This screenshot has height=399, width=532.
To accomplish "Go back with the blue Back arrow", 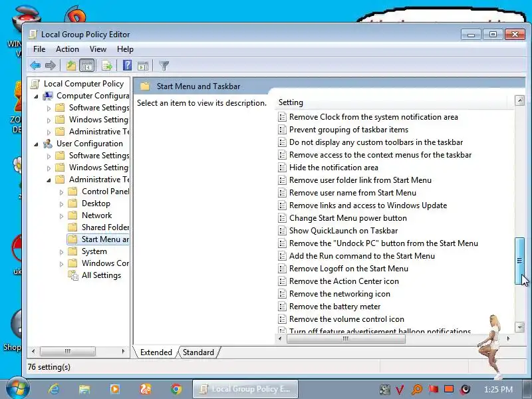I will click(35, 65).
